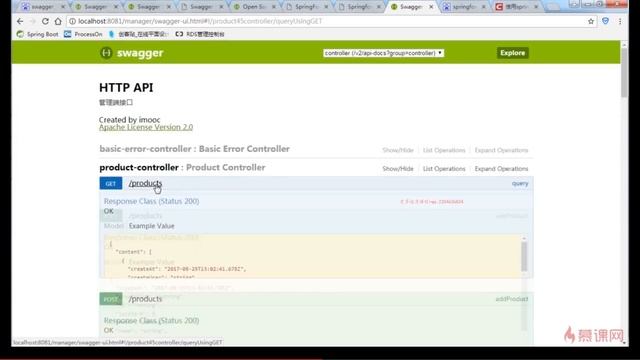640x360 pixels.
Task: Switch to the first browser tab
Action: point(43,7)
